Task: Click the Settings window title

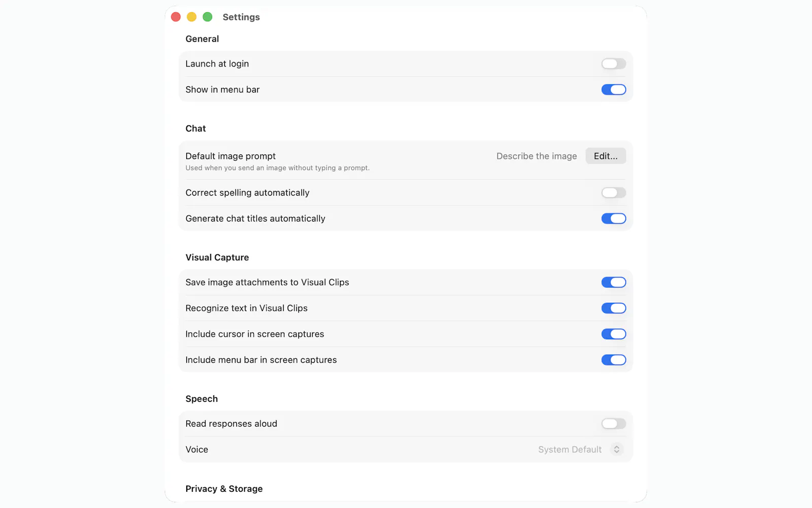Action: [x=241, y=17]
